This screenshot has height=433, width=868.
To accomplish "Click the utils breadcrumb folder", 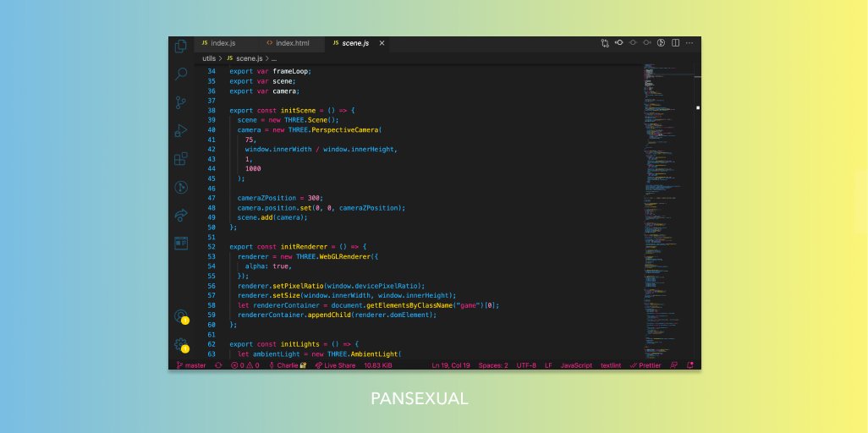I will click(x=209, y=58).
